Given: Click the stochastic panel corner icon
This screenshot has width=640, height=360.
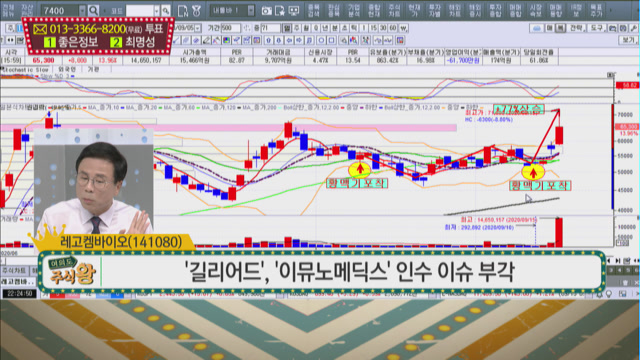Looking at the screenshot, I should pyautogui.click(x=611, y=75).
